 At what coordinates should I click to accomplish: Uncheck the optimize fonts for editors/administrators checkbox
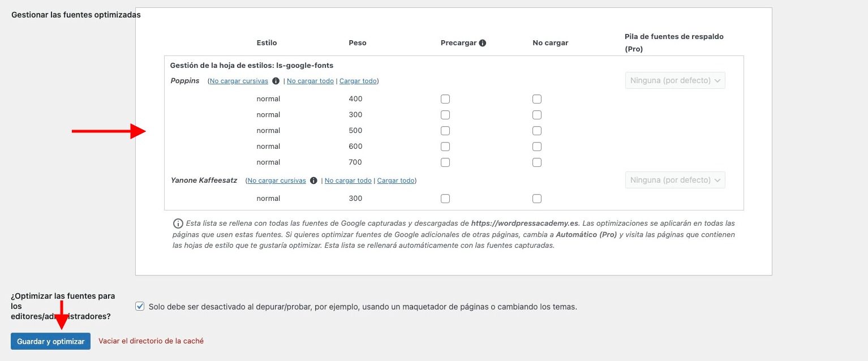[x=140, y=306]
